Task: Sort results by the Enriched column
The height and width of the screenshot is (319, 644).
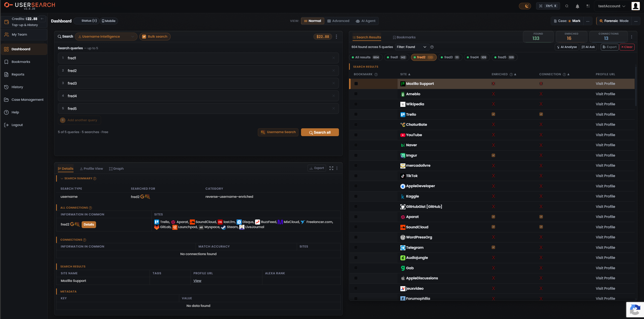Action: (x=504, y=74)
